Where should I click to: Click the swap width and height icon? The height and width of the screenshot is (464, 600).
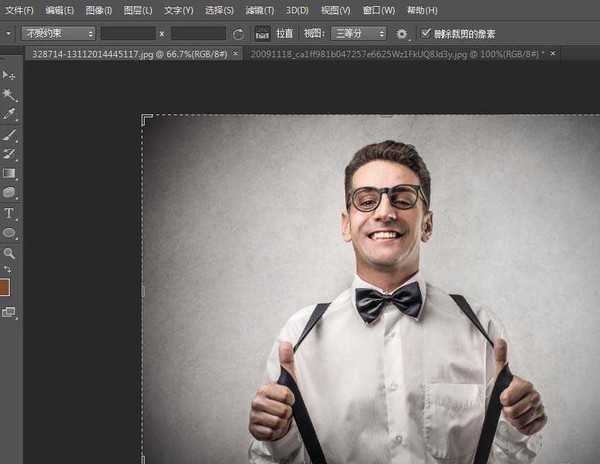click(238, 33)
